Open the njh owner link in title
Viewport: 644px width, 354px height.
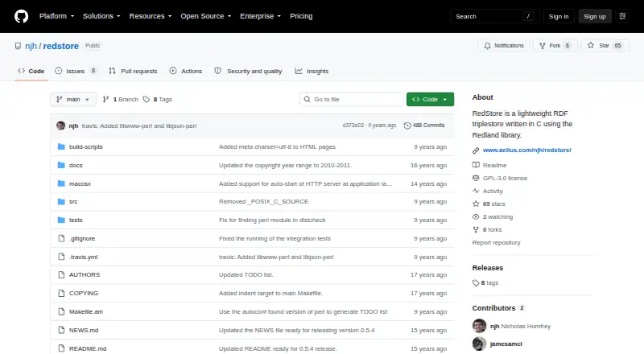pos(31,46)
